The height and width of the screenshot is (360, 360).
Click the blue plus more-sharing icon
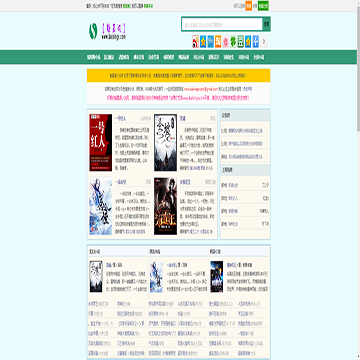256,41
